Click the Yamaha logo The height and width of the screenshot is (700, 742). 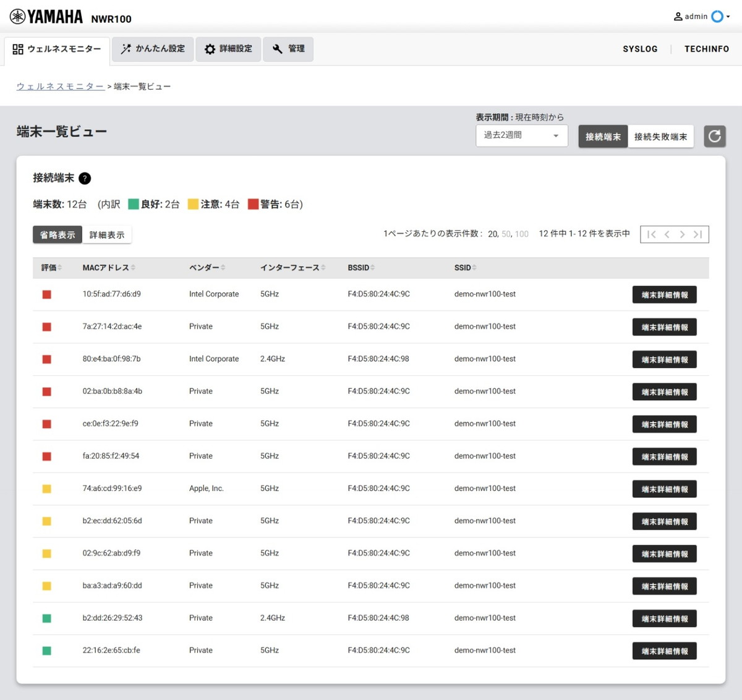(46, 17)
